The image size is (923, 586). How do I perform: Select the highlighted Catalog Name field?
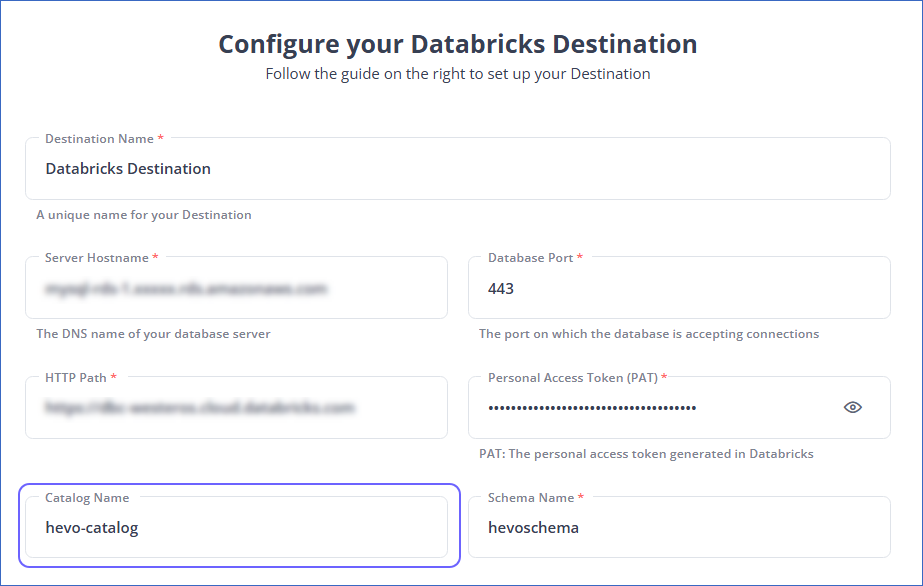point(235,527)
